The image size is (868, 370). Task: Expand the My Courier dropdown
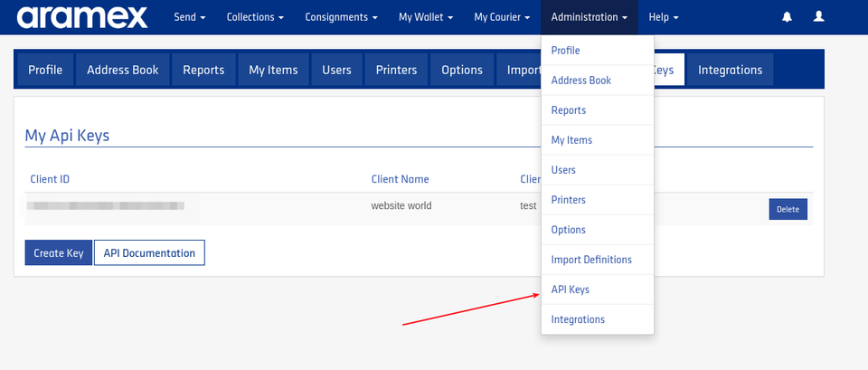502,17
